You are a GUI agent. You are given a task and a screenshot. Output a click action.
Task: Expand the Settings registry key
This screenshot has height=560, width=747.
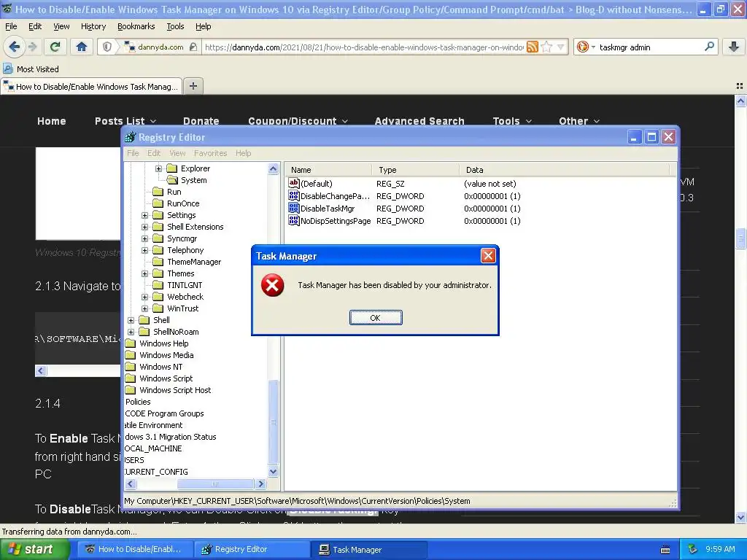[x=145, y=215]
